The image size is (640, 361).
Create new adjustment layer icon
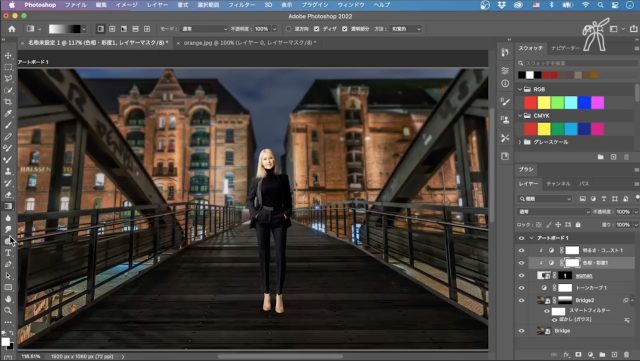tap(590, 354)
